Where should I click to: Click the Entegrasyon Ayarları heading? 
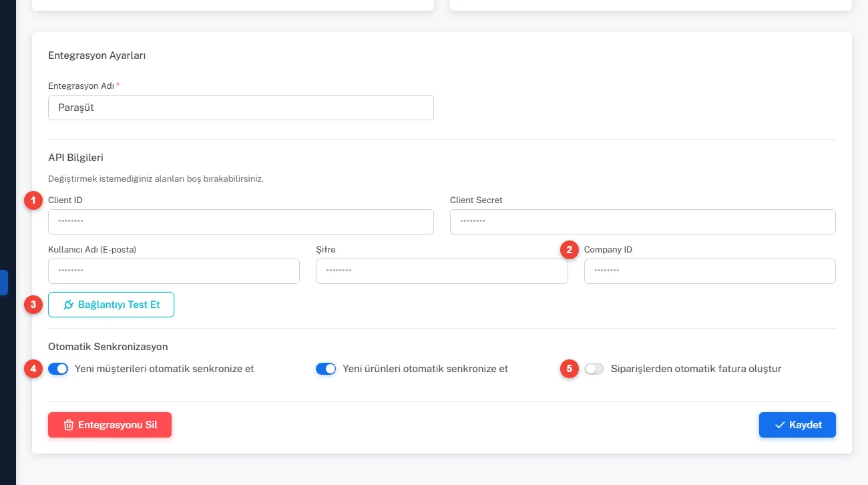(x=97, y=55)
